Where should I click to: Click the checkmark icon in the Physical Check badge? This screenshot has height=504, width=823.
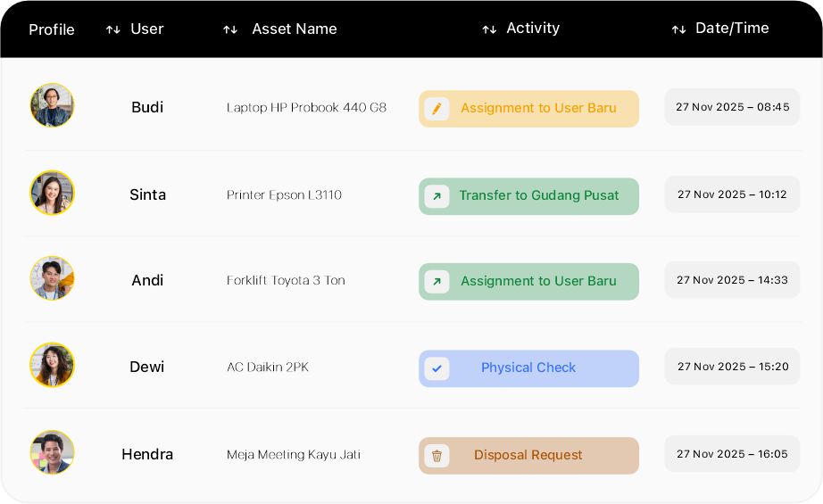point(436,368)
